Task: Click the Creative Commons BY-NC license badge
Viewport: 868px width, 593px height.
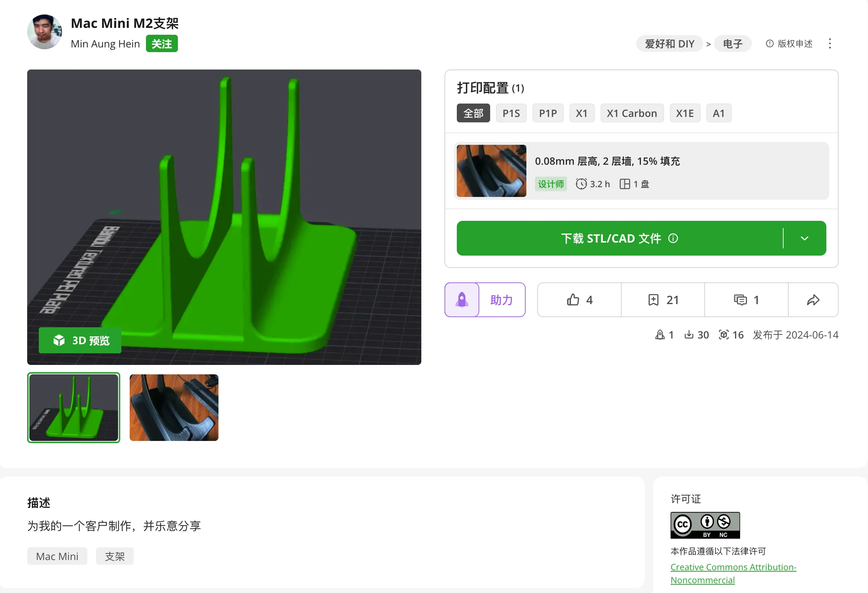Action: [705, 525]
